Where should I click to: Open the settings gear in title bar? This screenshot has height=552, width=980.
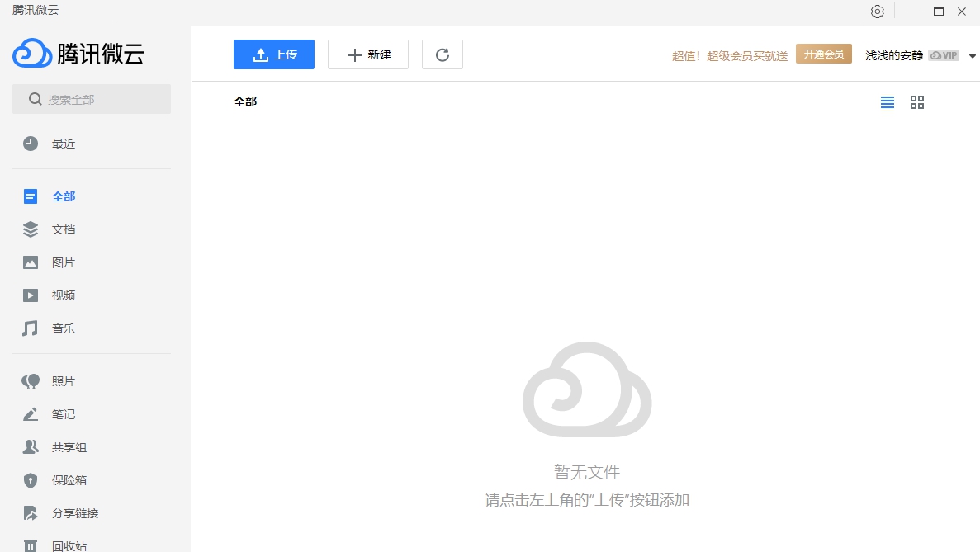click(877, 11)
